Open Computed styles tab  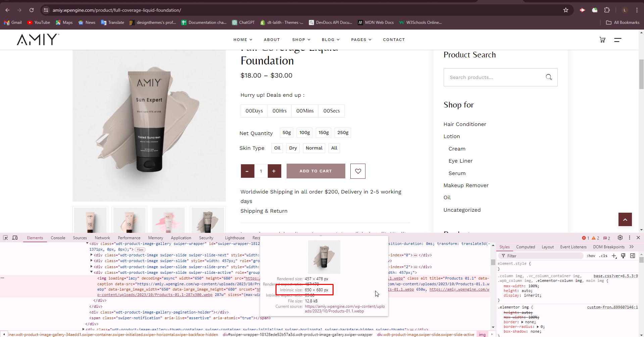(x=526, y=247)
